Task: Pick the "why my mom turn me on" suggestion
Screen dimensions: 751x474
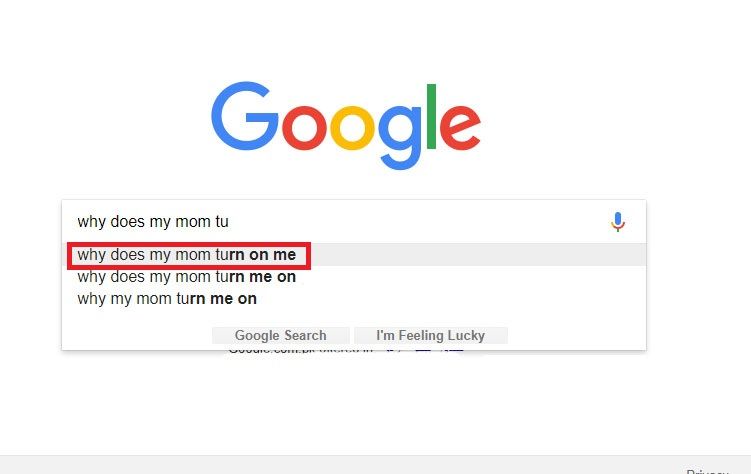Action: tap(167, 298)
